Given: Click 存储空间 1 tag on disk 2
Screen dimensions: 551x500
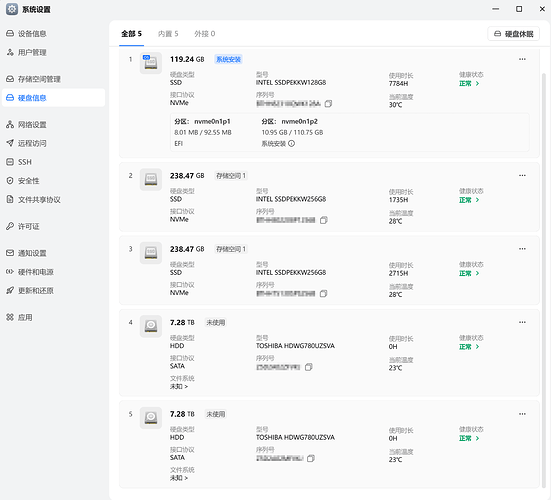Looking at the screenshot, I should 231,176.
